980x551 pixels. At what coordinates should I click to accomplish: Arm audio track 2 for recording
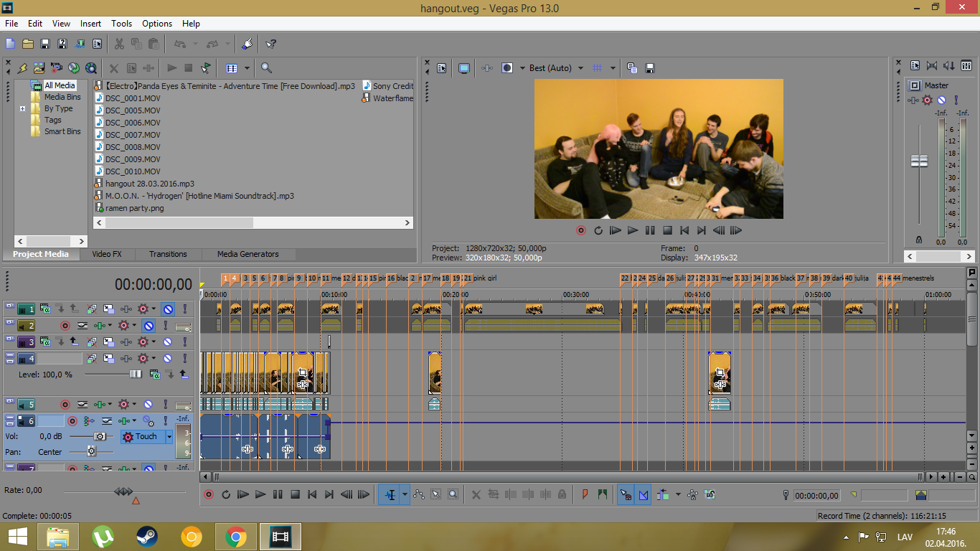pos(65,326)
